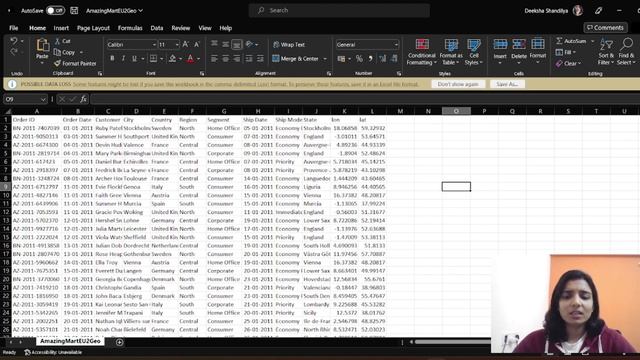The image size is (640, 360).
Task: Toggle Italic formatting
Action: (x=123, y=59)
